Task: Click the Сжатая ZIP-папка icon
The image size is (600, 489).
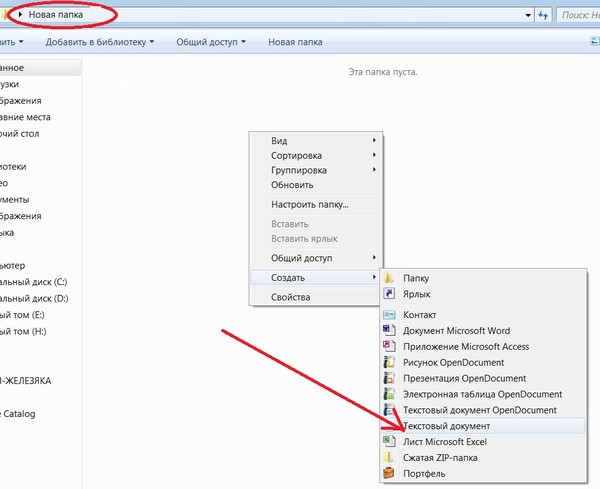Action: point(390,458)
